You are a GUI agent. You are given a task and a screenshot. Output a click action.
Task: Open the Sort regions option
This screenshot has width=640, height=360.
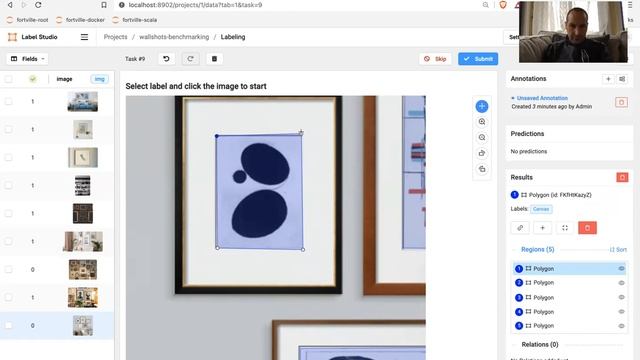pos(618,249)
